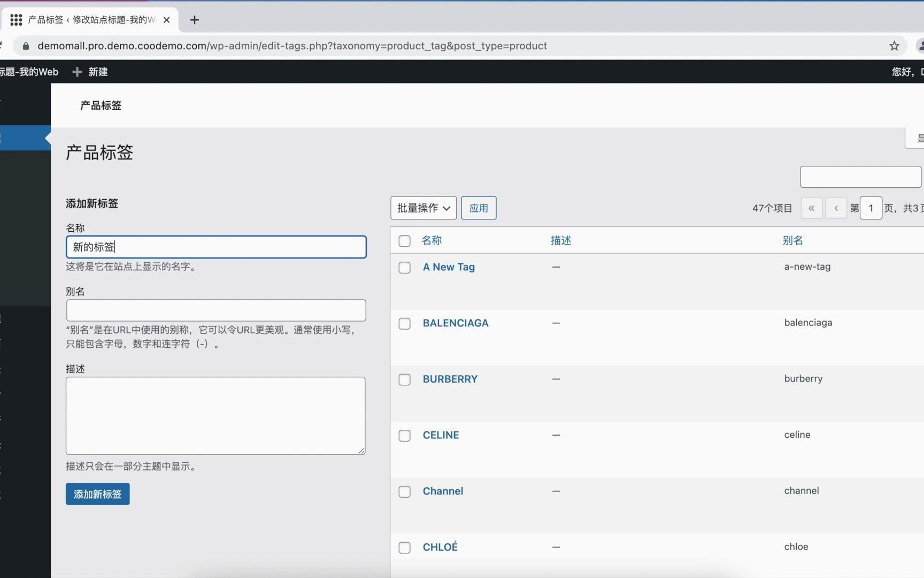
Task: Sort table by 别名 column header
Action: pyautogui.click(x=793, y=240)
